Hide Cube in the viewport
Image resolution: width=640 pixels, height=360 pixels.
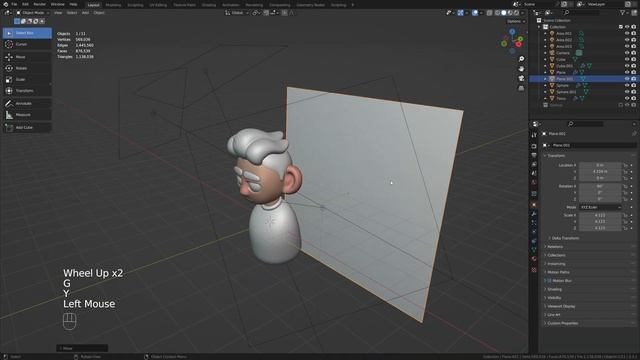[627, 59]
